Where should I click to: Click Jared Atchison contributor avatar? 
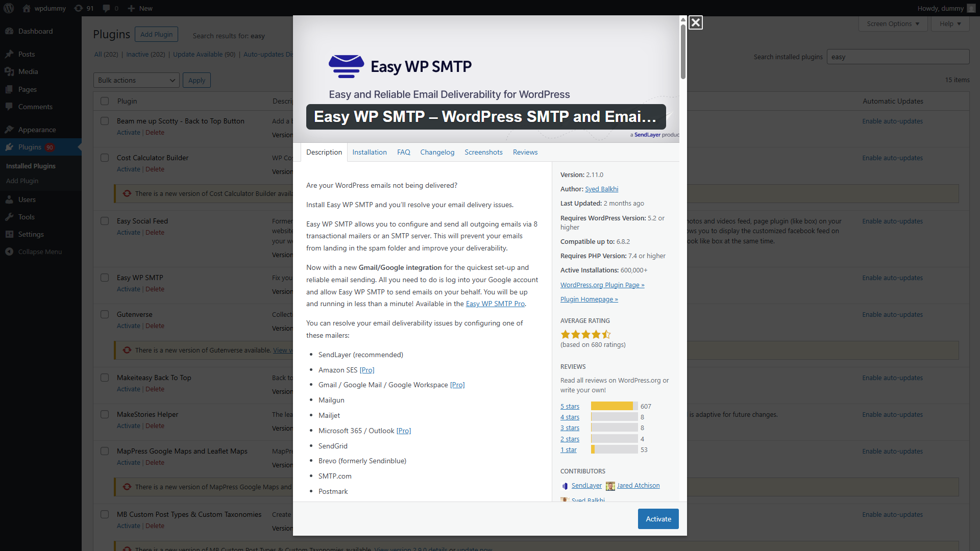coord(610,486)
